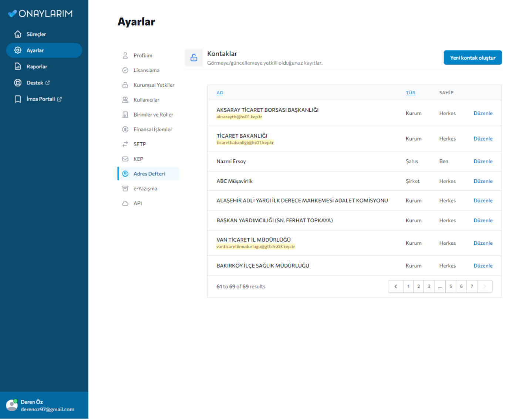Click the Raporlar report icon
The width and height of the screenshot is (532, 419).
pos(17,67)
